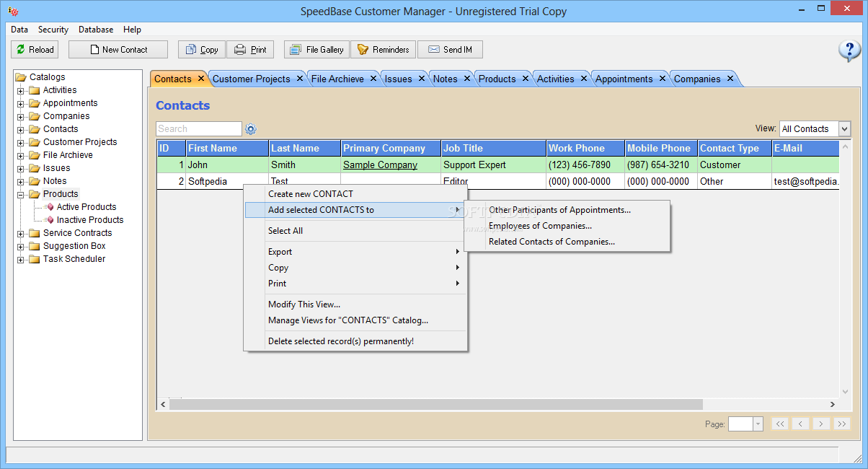Choose Delete selected record(s) permanently
868x469 pixels.
click(x=356, y=341)
